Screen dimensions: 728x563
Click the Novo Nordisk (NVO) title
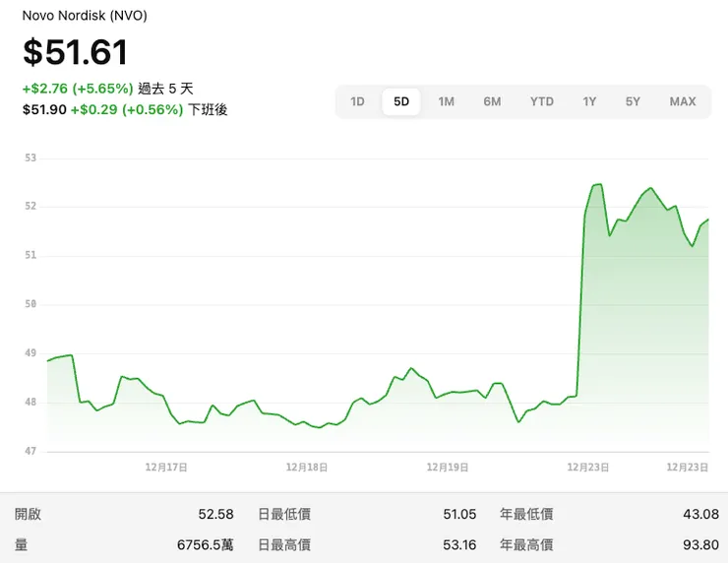(85, 16)
